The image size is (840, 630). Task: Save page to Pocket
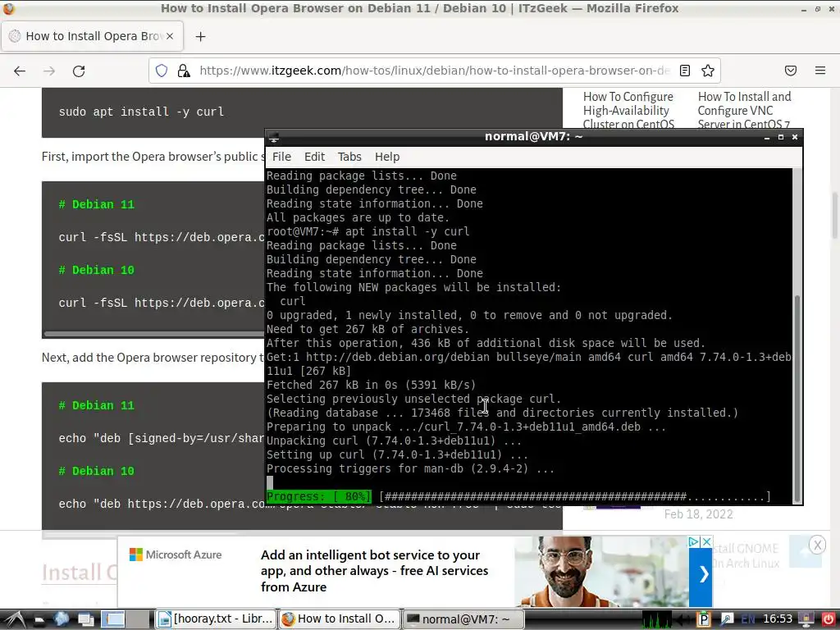tap(791, 71)
